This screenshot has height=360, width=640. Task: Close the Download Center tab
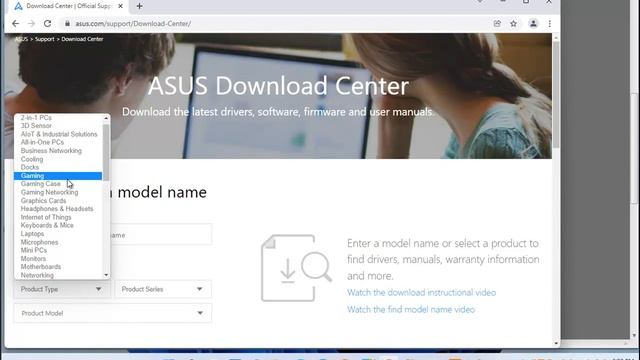click(120, 6)
